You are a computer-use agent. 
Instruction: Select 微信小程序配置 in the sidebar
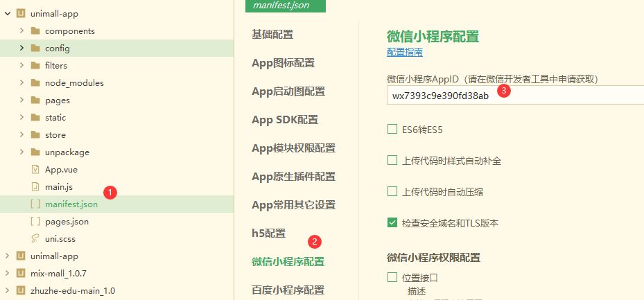click(288, 261)
